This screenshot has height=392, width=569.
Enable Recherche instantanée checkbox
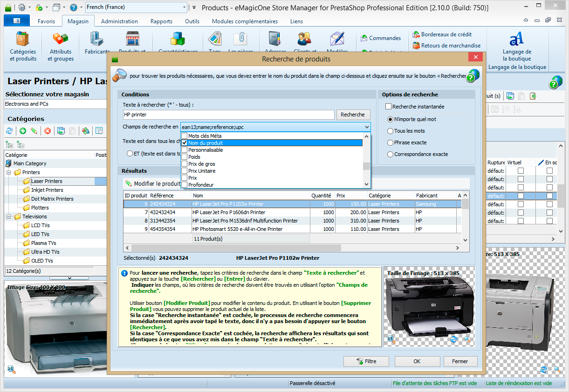click(389, 107)
